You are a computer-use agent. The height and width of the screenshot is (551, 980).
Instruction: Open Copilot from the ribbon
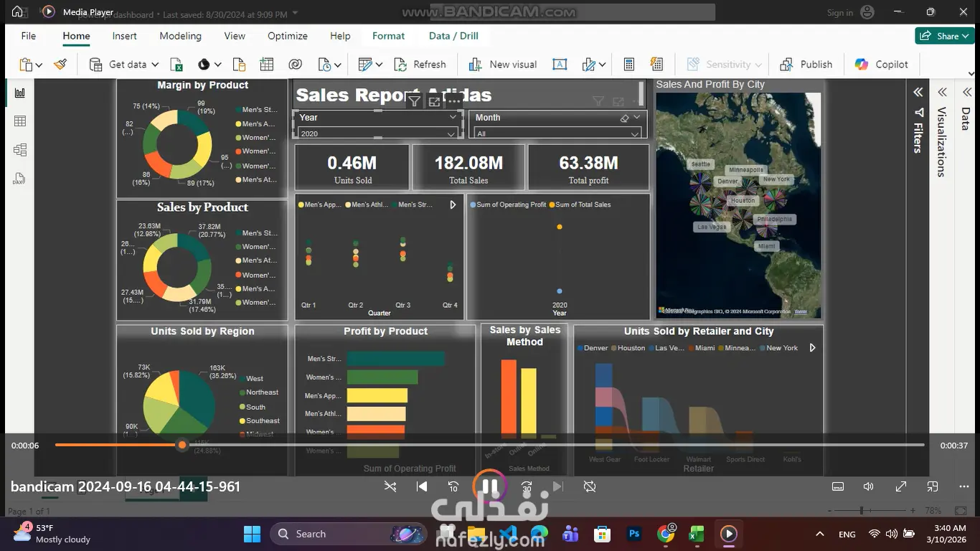pos(882,65)
